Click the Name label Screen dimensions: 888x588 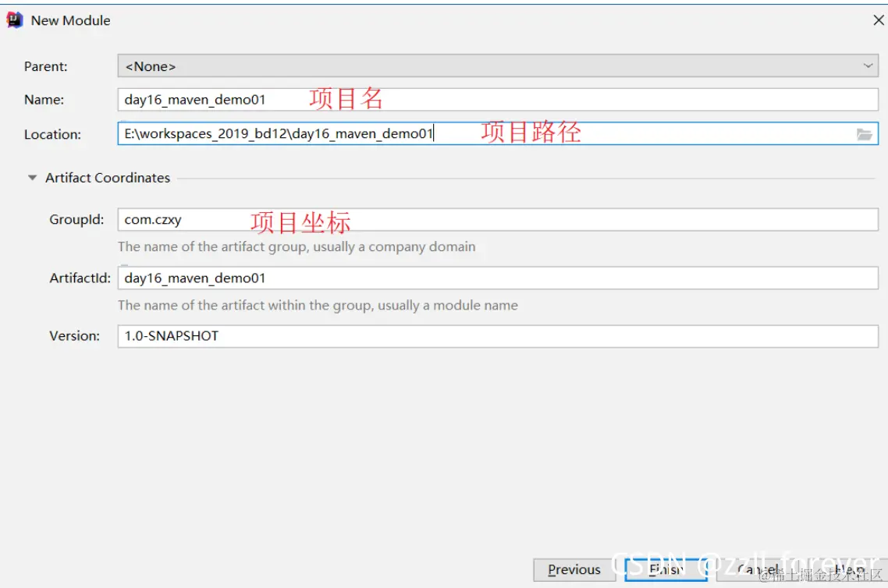(44, 100)
